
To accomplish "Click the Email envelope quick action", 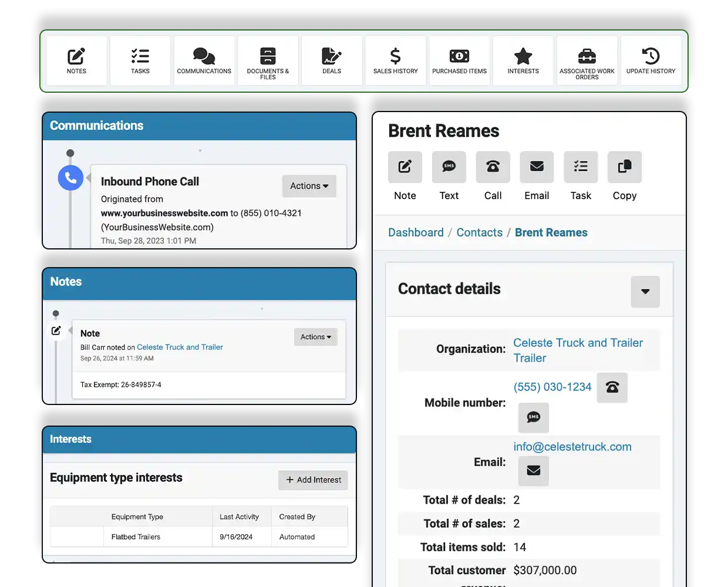I will tap(537, 167).
